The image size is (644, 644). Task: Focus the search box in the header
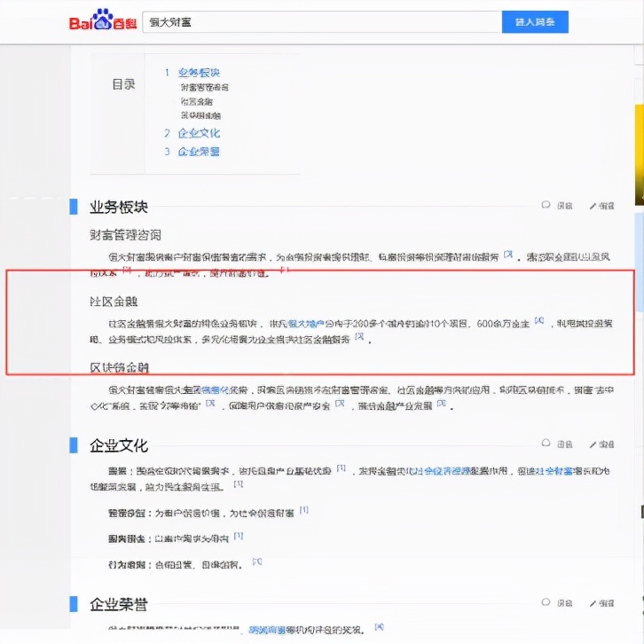click(x=322, y=22)
